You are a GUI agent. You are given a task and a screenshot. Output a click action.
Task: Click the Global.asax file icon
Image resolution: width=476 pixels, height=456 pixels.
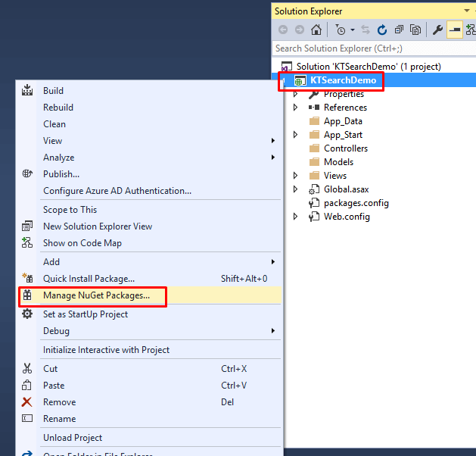pyautogui.click(x=314, y=189)
